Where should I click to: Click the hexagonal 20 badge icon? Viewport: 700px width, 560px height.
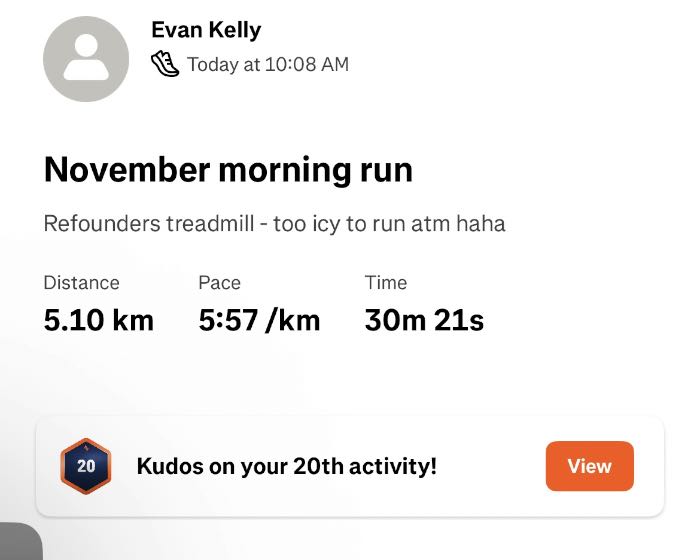point(86,466)
